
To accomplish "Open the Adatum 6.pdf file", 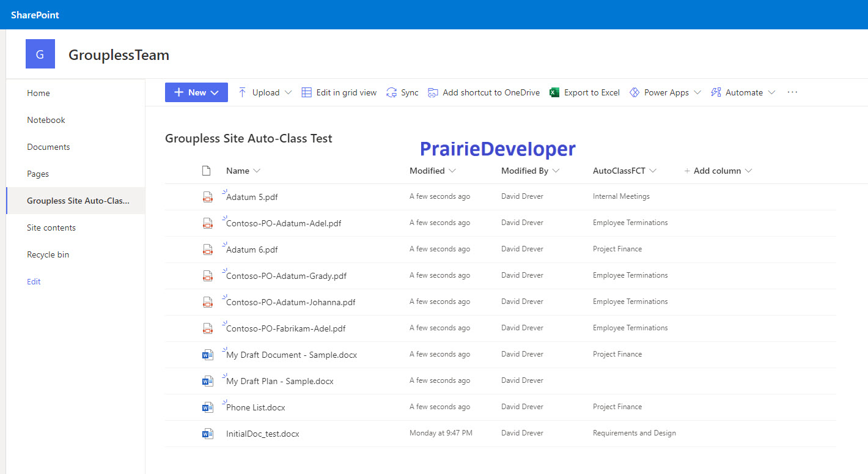I will tap(252, 250).
